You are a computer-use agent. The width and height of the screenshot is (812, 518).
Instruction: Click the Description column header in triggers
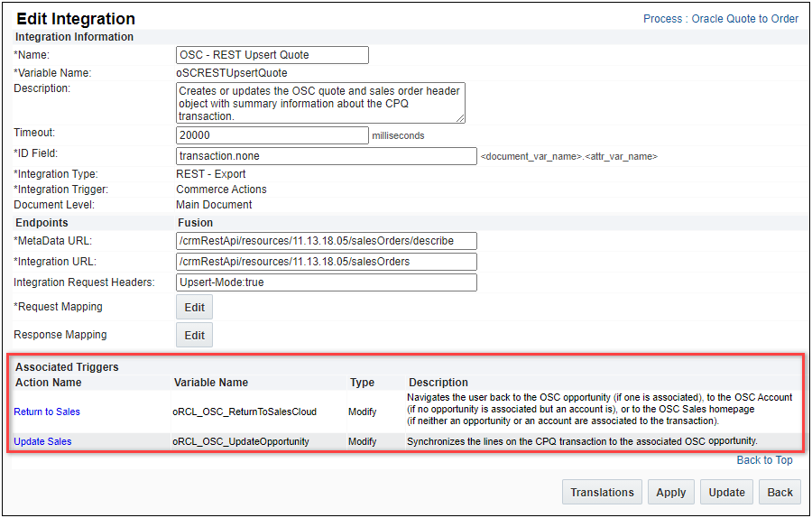(x=438, y=383)
